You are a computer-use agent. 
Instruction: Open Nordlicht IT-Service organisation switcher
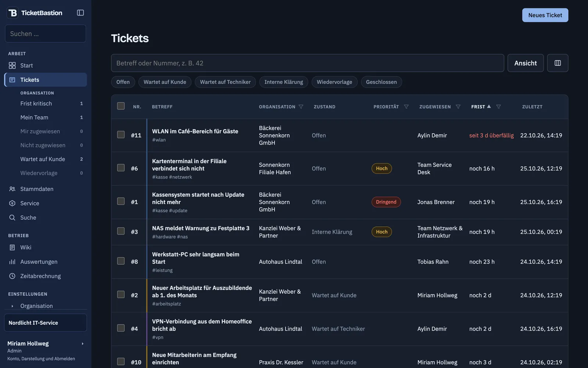pyautogui.click(x=46, y=323)
